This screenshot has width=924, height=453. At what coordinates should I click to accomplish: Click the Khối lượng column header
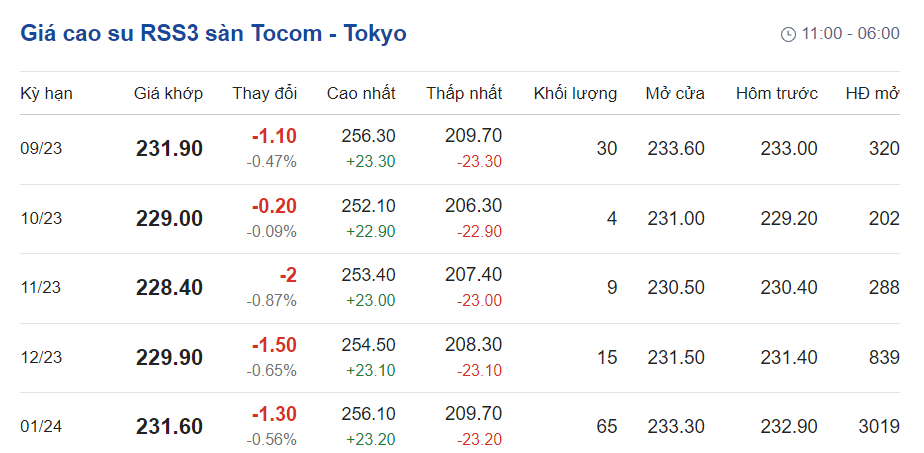(575, 94)
